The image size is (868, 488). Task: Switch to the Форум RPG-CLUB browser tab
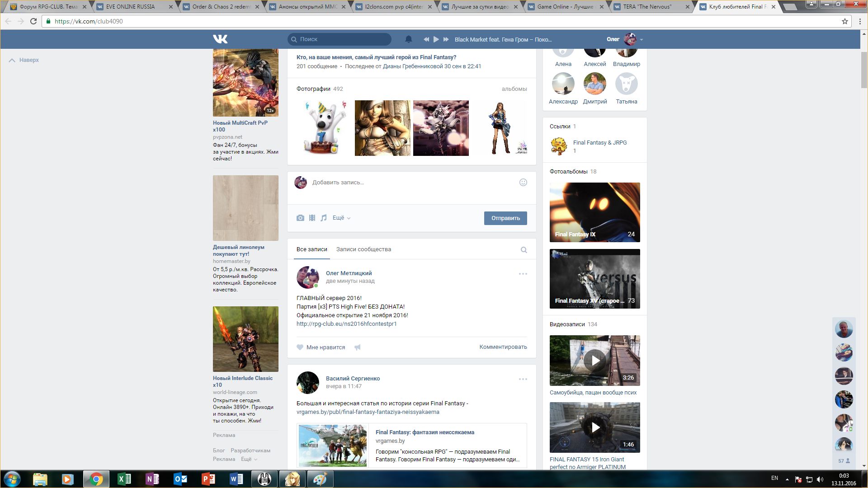[48, 7]
